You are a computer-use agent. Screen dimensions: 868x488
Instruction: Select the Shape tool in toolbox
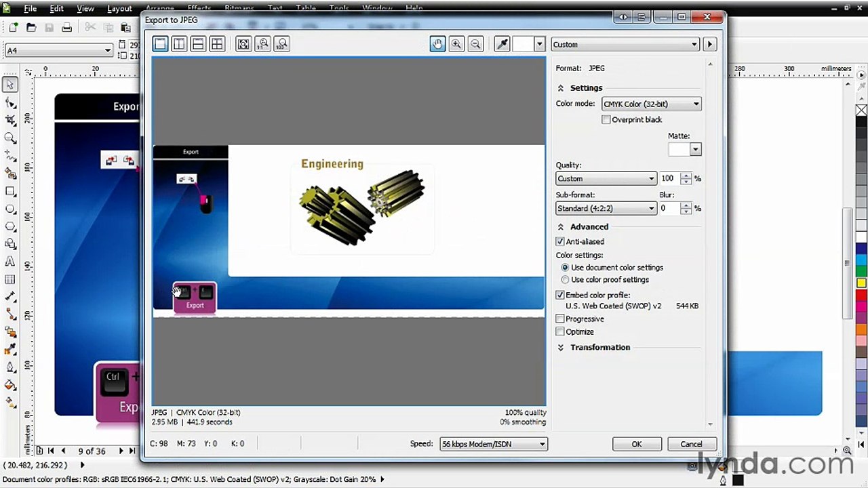(10, 102)
